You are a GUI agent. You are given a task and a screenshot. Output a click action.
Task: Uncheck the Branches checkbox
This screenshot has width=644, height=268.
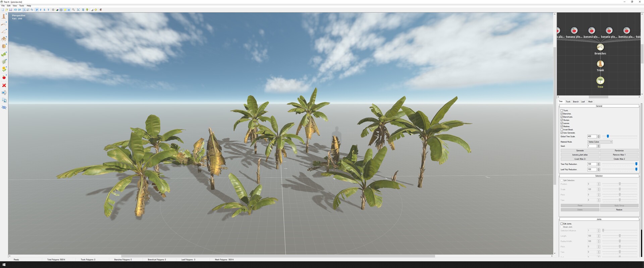(562, 114)
